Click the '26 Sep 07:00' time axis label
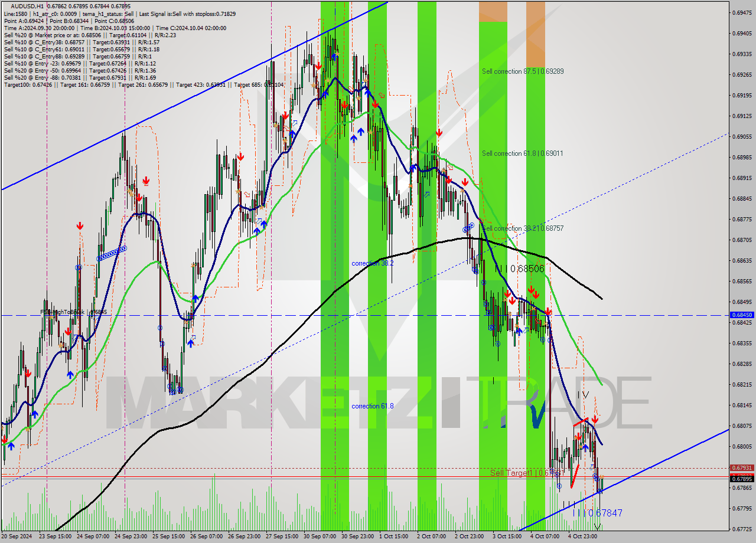The image size is (756, 543). click(207, 537)
